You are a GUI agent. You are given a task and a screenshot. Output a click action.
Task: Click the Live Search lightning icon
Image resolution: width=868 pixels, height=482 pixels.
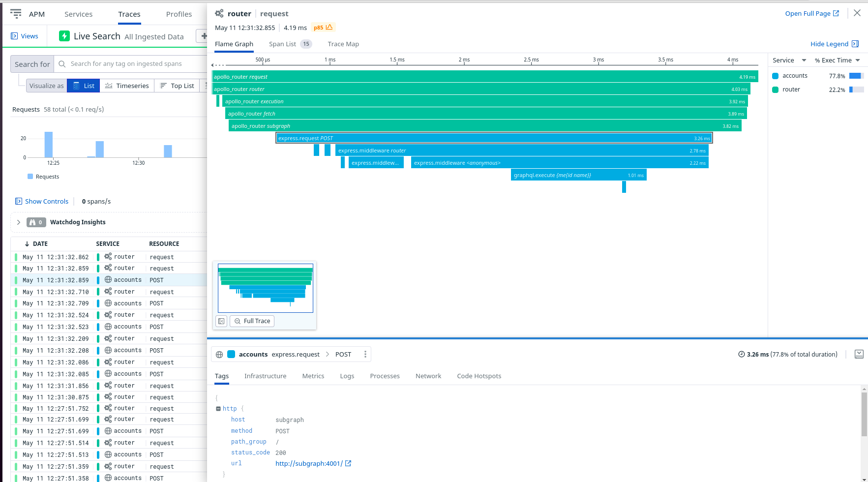coord(64,36)
